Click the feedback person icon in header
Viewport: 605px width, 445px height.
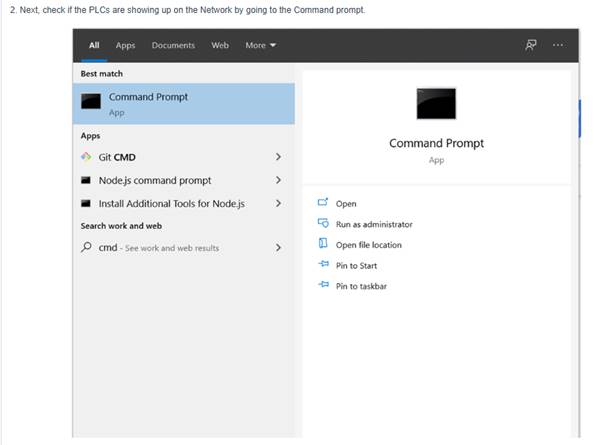[531, 45]
